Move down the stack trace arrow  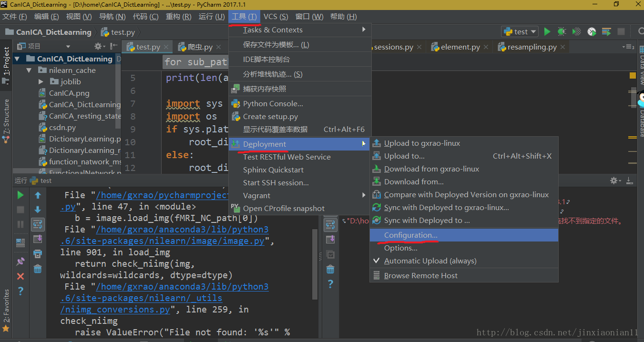coord(38,210)
